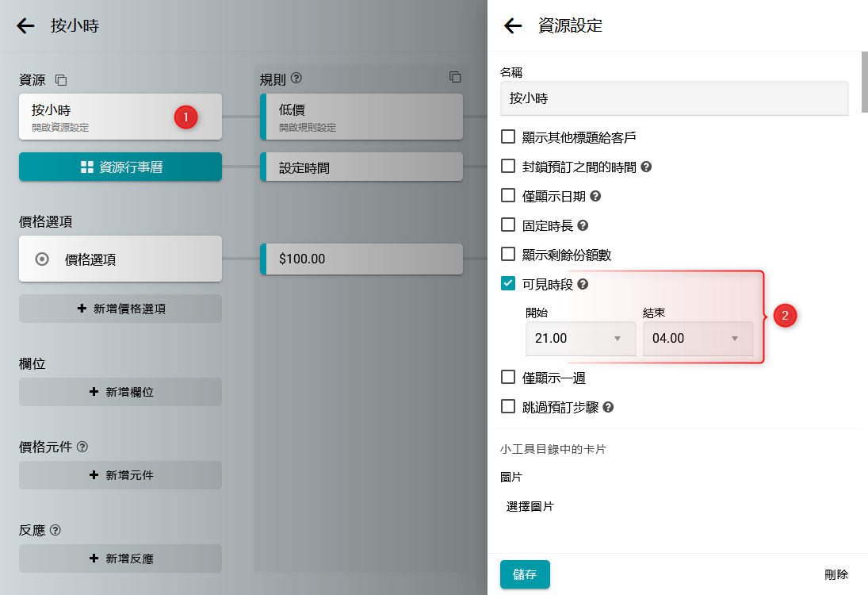The height and width of the screenshot is (595, 868).
Task: Click back arrow in 資源設定 panel
Action: coord(513,25)
